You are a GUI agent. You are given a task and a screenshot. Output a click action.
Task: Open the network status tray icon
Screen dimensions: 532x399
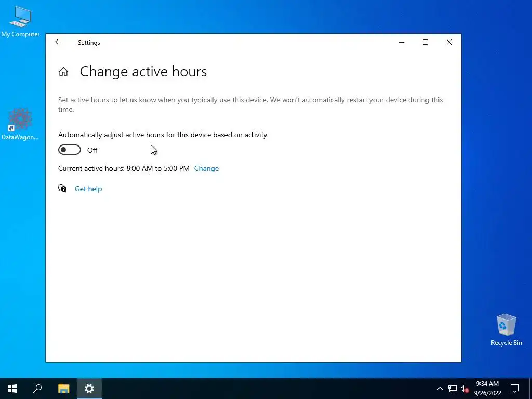453,389
